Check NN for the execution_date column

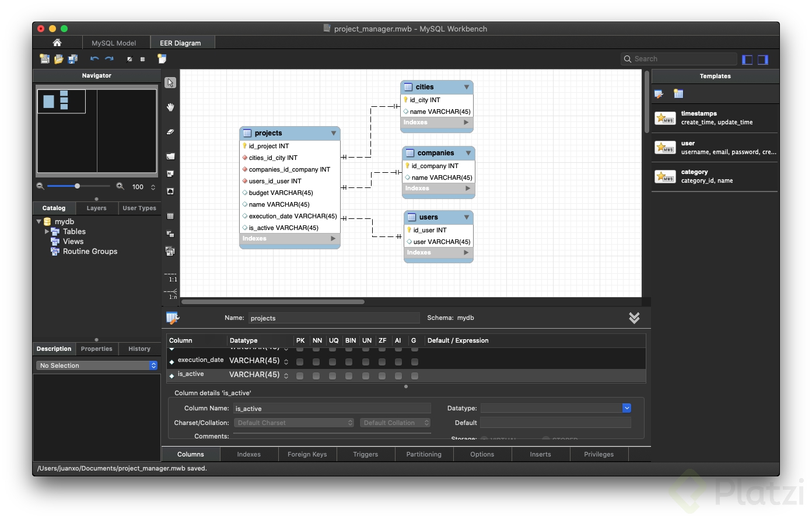coord(316,362)
